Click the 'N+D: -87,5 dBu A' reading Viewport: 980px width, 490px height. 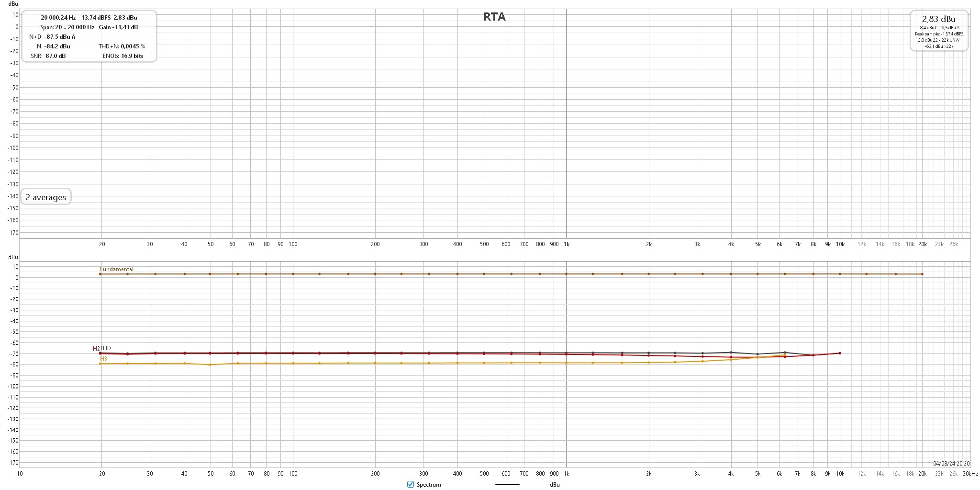[x=52, y=37]
